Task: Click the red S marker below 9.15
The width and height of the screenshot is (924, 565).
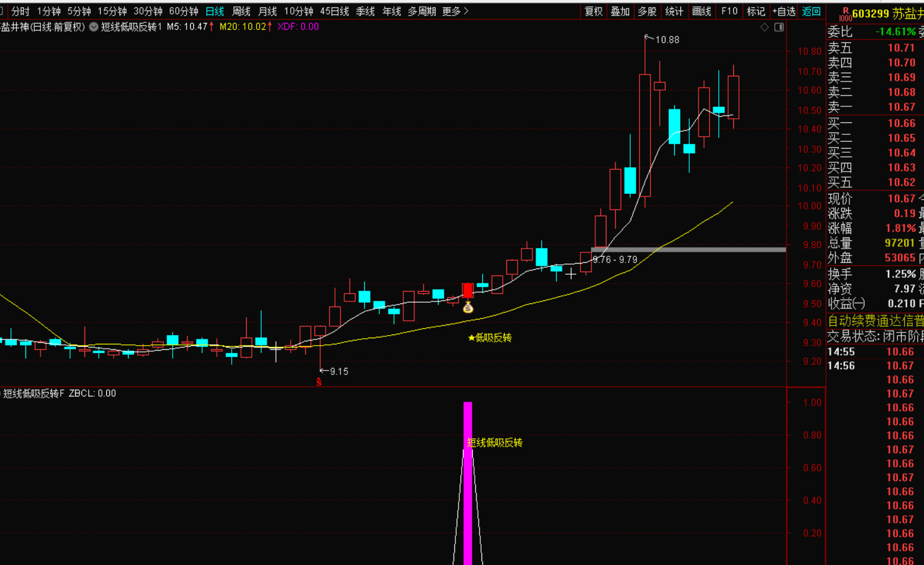Action: tap(319, 382)
